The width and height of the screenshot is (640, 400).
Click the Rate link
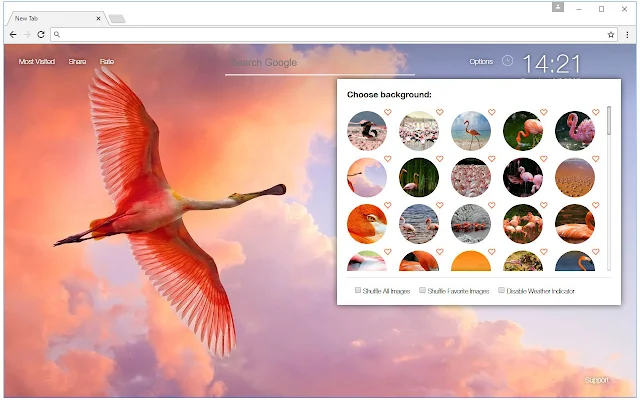[107, 62]
